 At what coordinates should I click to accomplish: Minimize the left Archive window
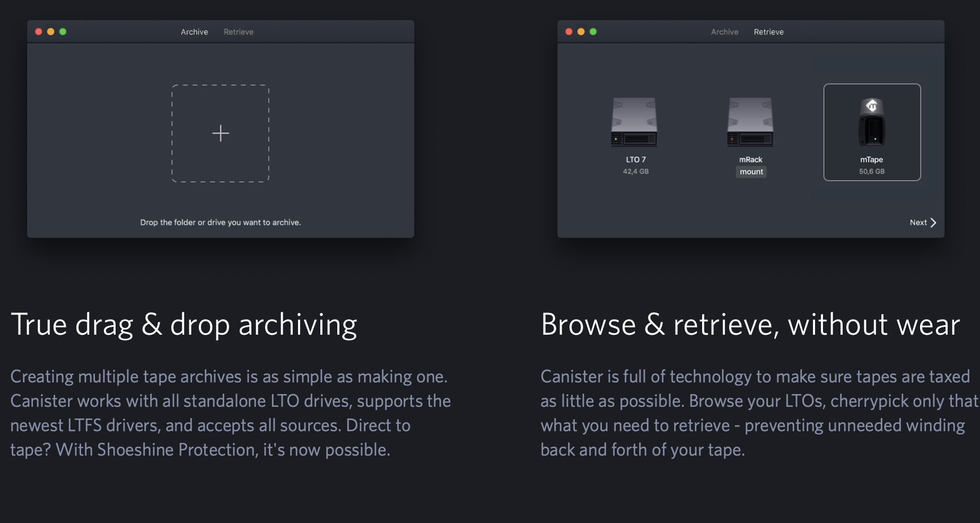(51, 32)
